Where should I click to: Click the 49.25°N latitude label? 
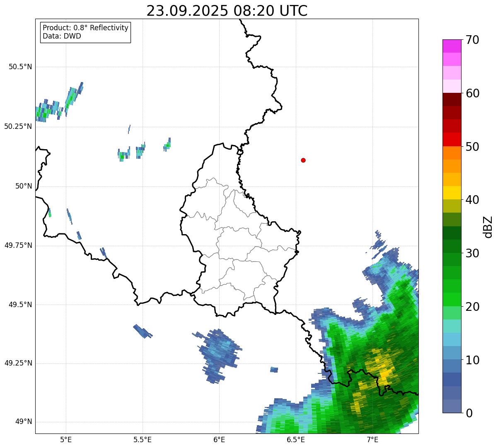point(18,363)
